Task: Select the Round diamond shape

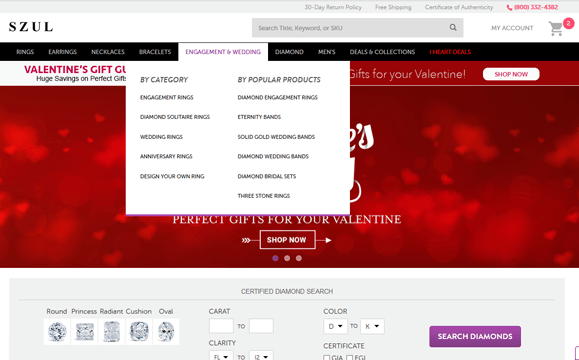Action: pyautogui.click(x=57, y=332)
